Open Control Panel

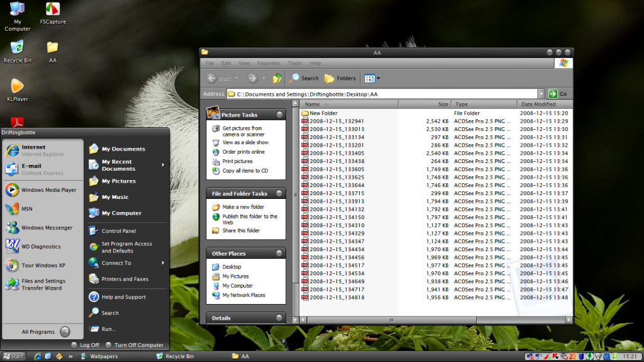[x=127, y=231]
